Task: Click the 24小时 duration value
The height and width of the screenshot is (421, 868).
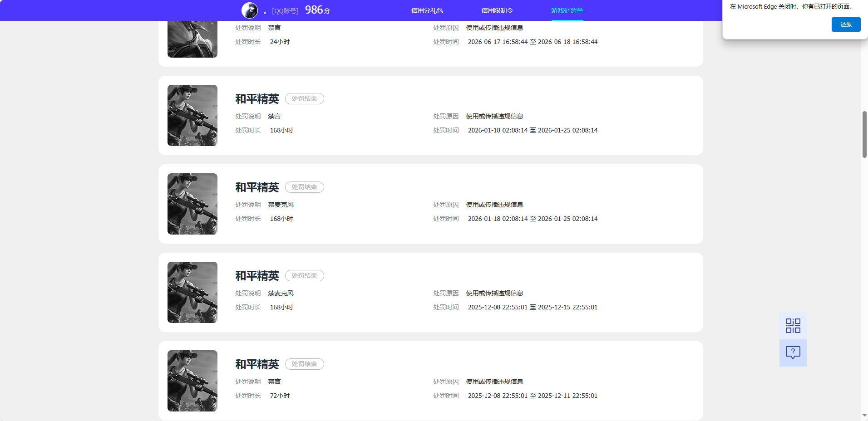Action: 280,42
